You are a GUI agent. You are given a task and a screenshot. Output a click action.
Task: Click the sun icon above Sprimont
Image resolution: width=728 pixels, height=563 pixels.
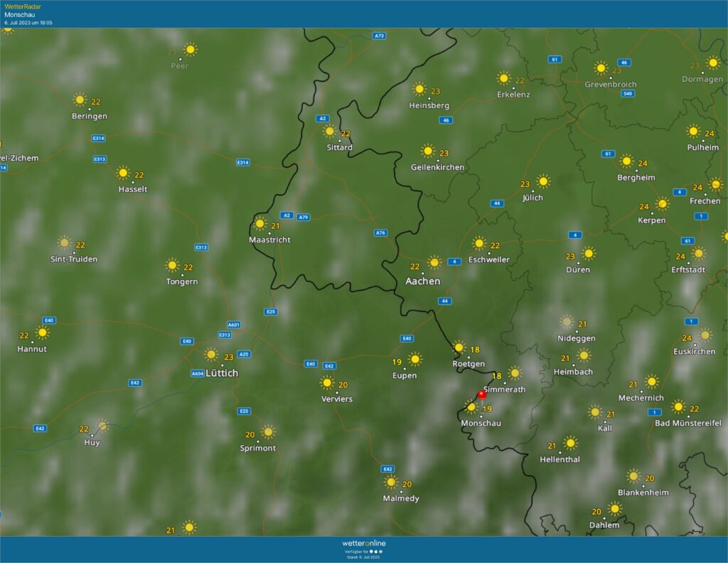coord(268,432)
